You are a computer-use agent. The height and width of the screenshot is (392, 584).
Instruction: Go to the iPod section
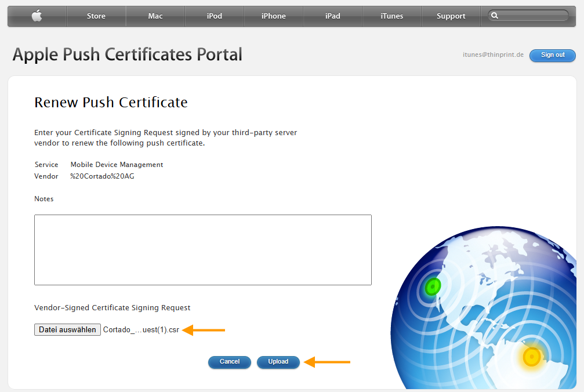click(215, 16)
